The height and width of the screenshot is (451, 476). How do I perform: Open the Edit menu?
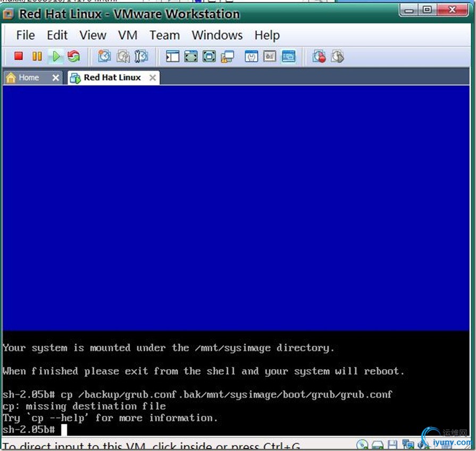pyautogui.click(x=57, y=35)
